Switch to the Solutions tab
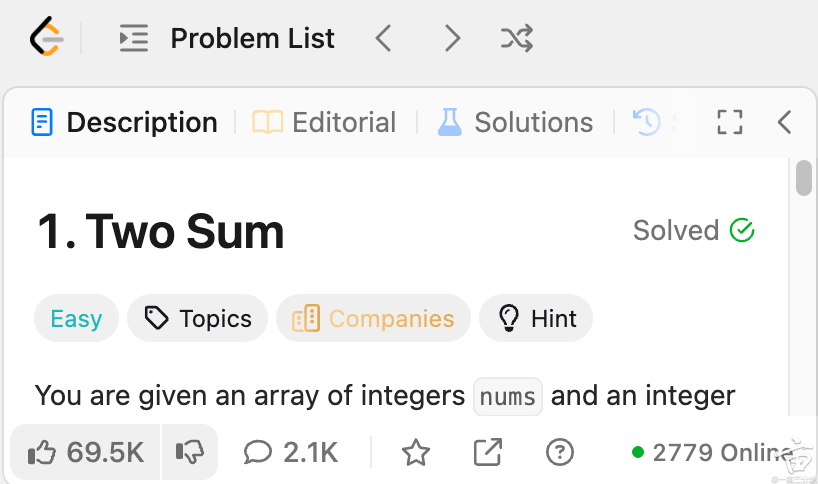 click(x=515, y=123)
